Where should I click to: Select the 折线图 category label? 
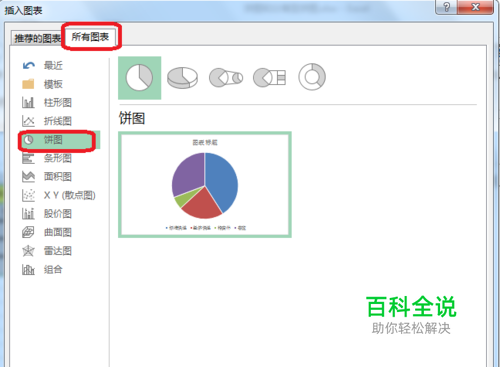click(x=58, y=121)
